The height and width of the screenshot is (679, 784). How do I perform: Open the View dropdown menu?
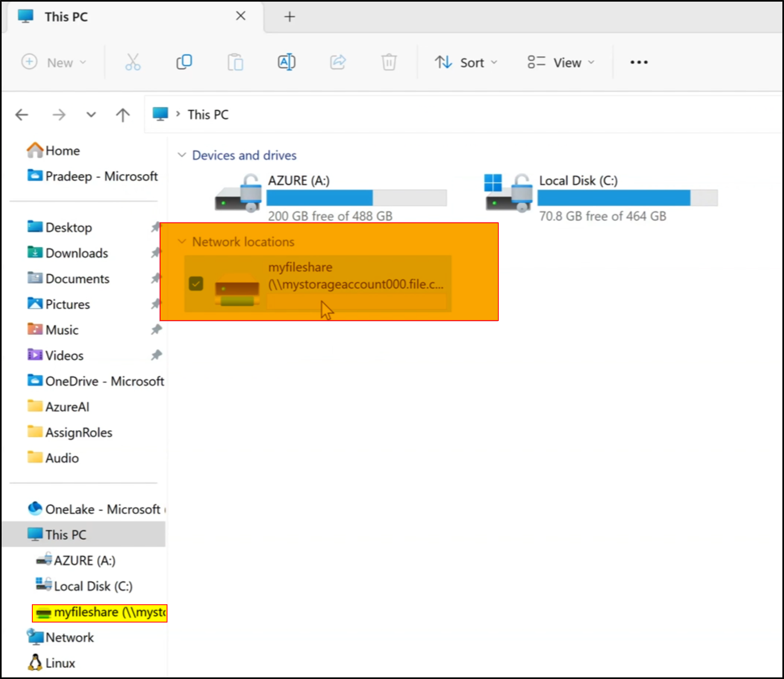click(x=561, y=62)
